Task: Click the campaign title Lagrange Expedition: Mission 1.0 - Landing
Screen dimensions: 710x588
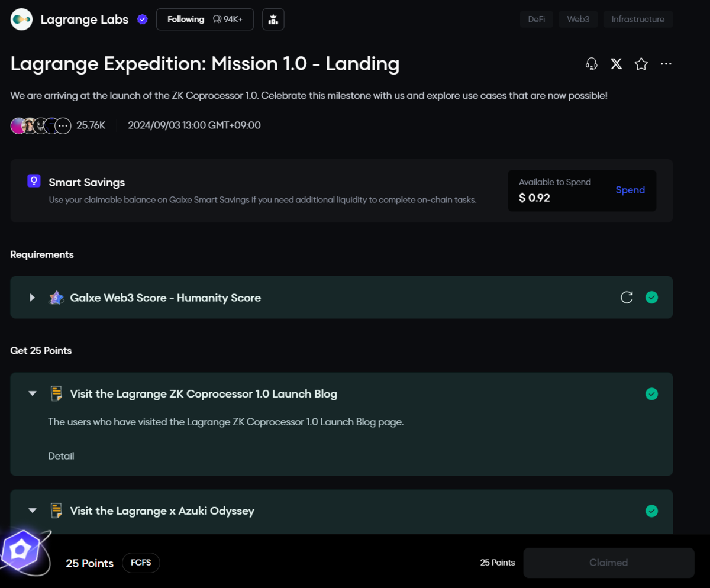Action: pyautogui.click(x=205, y=64)
